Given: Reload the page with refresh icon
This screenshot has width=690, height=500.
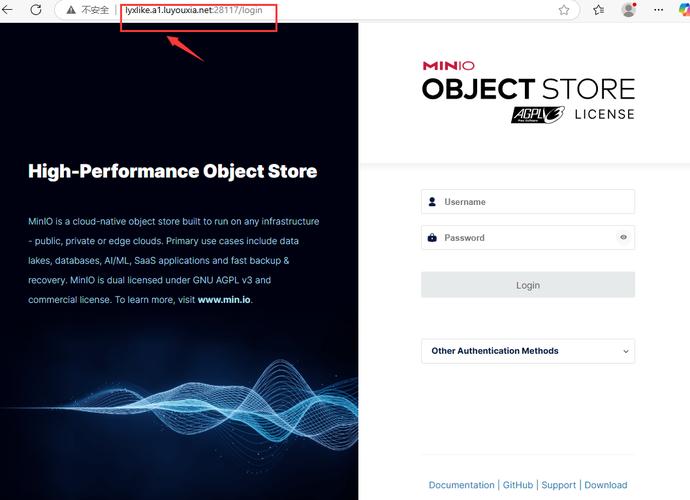Looking at the screenshot, I should (x=36, y=10).
